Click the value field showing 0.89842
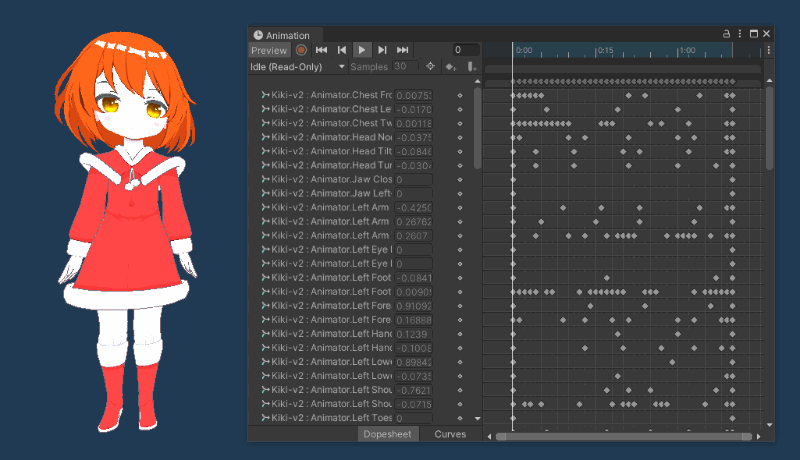800x460 pixels. (414, 362)
